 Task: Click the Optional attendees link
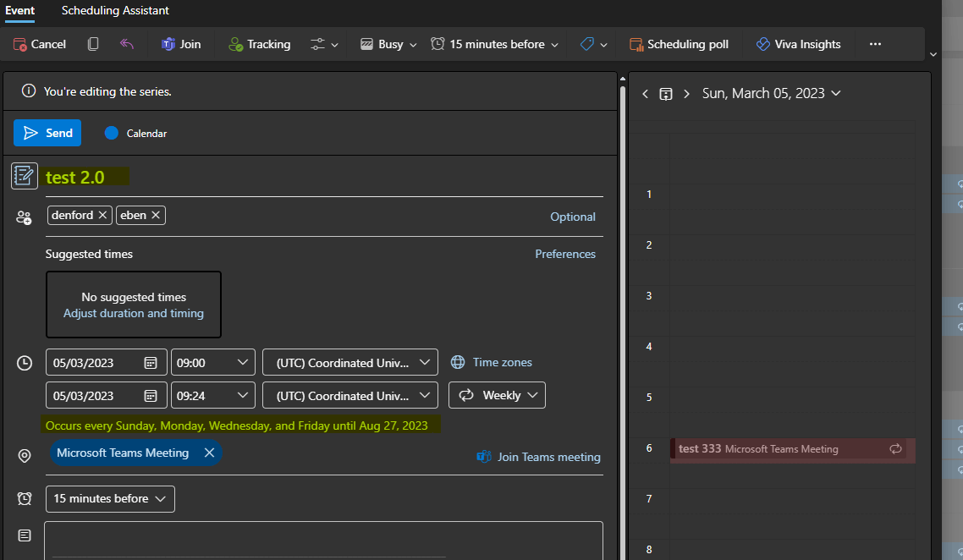point(572,217)
